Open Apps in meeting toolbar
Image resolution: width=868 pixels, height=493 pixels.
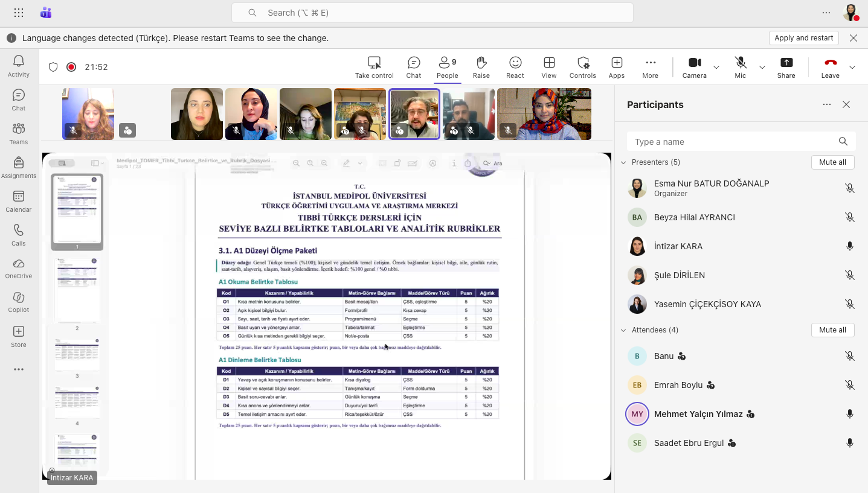[x=617, y=68]
